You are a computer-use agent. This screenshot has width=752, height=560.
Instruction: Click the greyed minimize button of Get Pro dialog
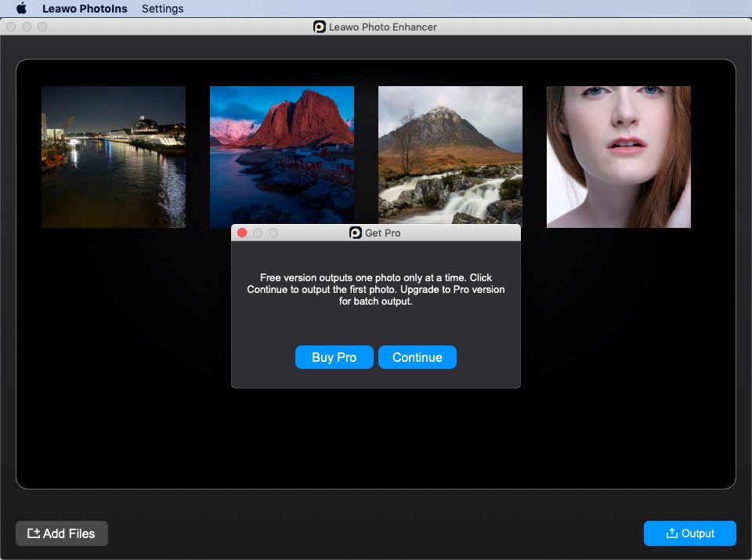tap(258, 233)
